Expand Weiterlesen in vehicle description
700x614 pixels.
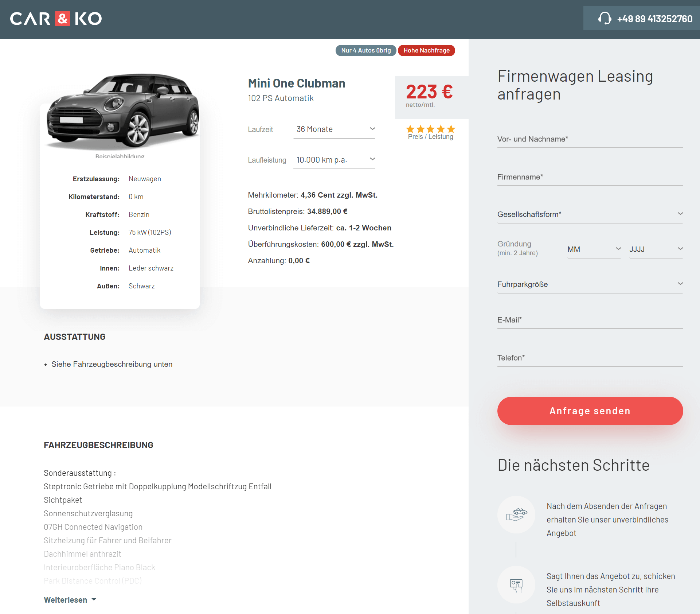point(70,600)
